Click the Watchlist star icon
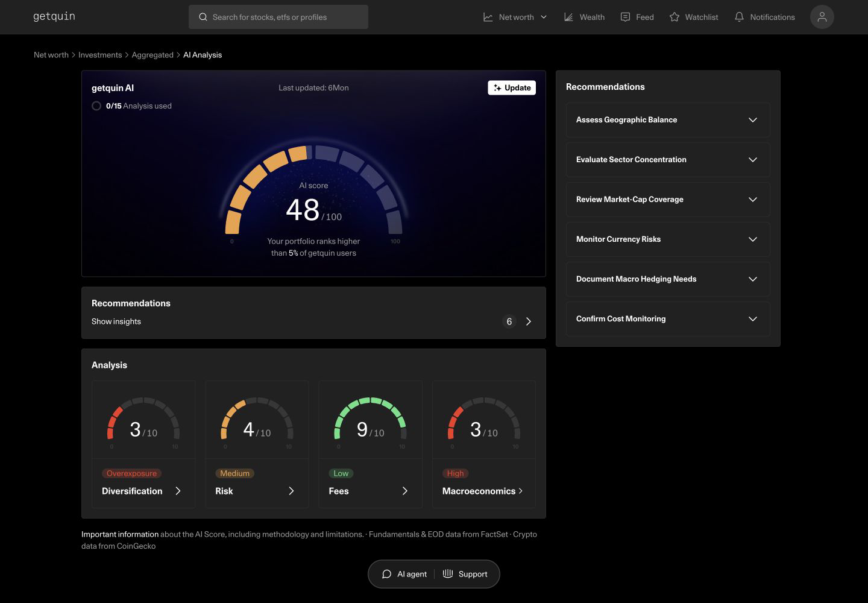The height and width of the screenshot is (603, 868). [675, 17]
